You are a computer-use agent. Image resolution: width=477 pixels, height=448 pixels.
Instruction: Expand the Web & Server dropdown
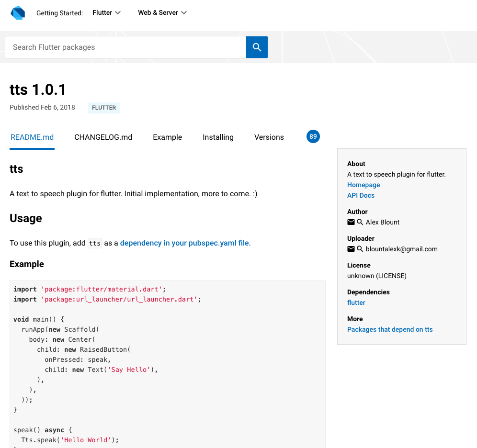[162, 13]
